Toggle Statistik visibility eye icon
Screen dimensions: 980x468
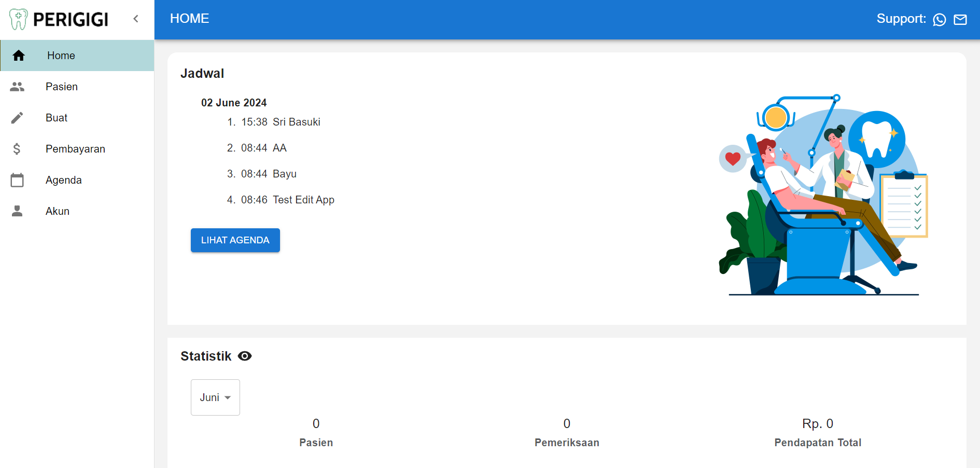tap(245, 356)
